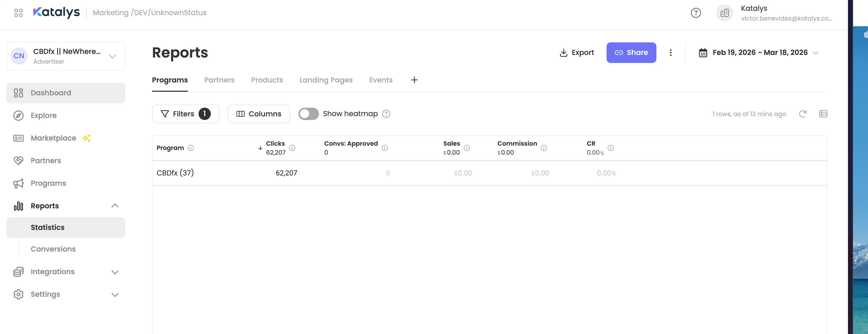Click the Partners handshake heart icon

18,161
